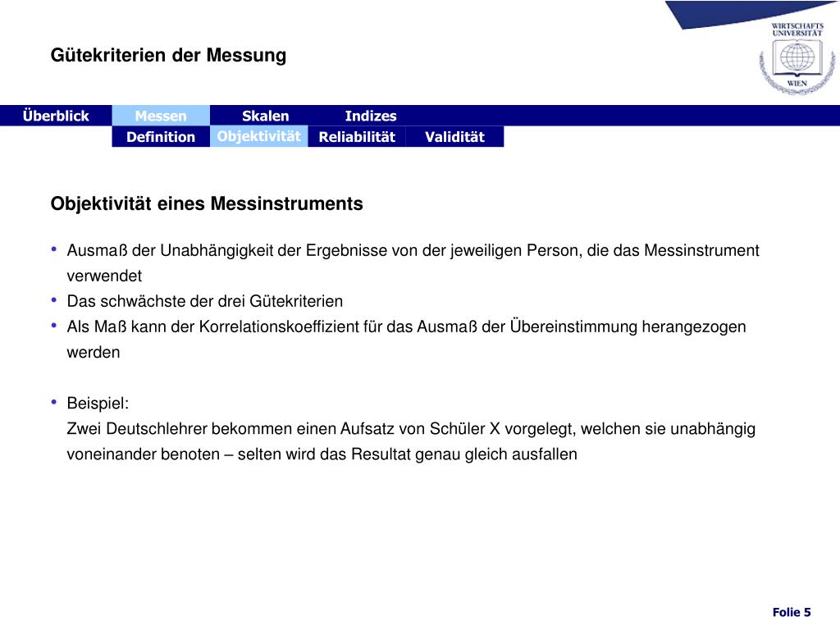Select the highlighted Messen tab
The image size is (840, 630).
pyautogui.click(x=161, y=116)
